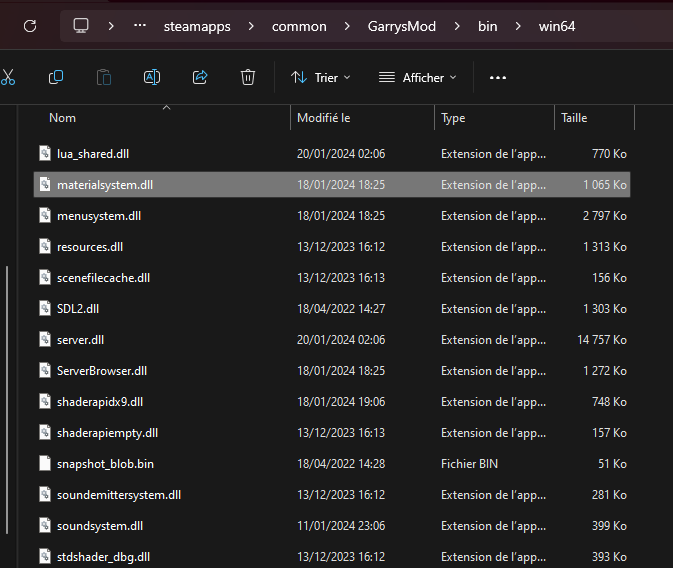Expand chevron after steamapps
Image resolution: width=673 pixels, height=568 pixels.
tap(251, 26)
